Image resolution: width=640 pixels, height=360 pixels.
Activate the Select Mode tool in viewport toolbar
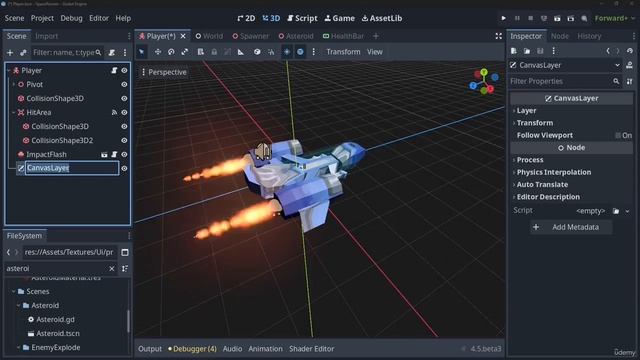tap(142, 52)
